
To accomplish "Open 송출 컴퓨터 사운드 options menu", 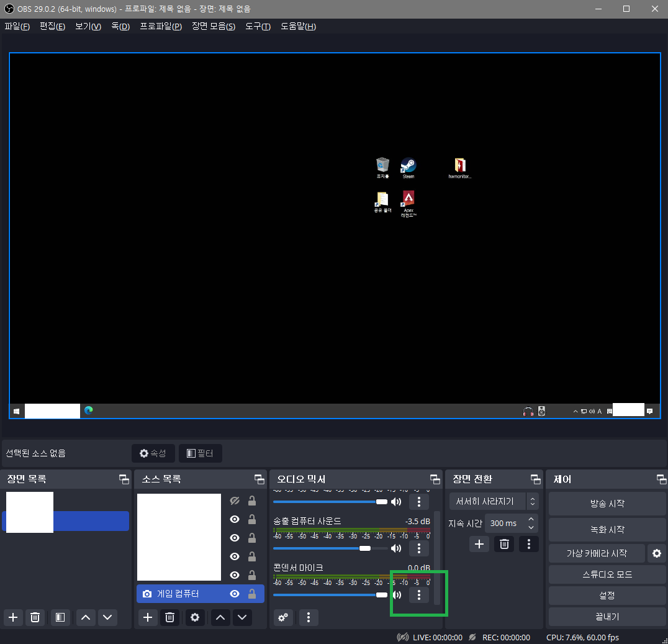I will click(419, 548).
